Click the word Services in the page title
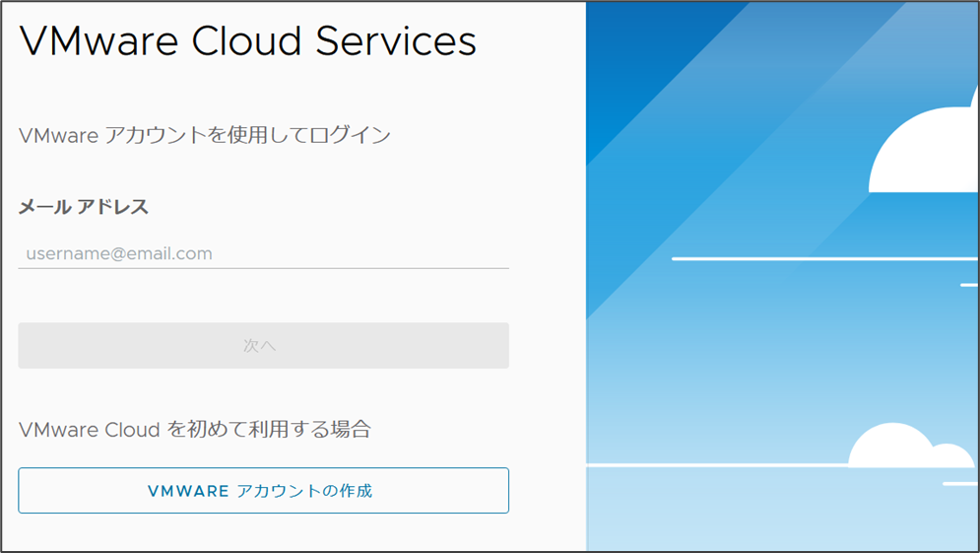This screenshot has height=553, width=980. click(395, 41)
